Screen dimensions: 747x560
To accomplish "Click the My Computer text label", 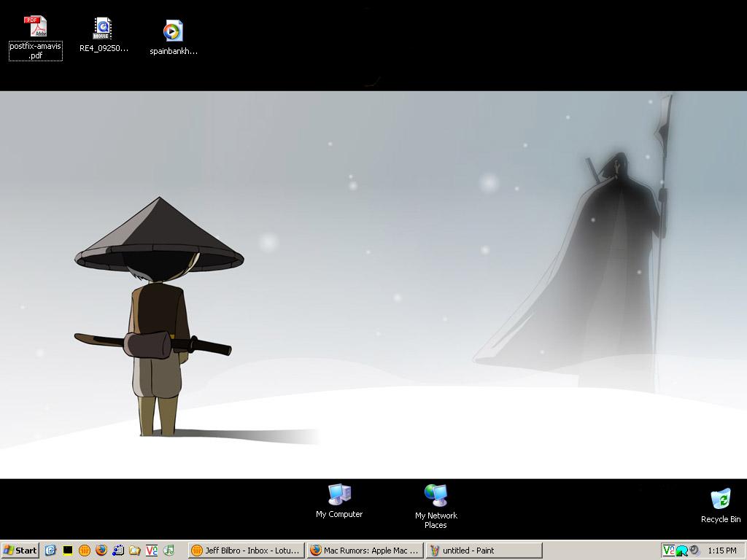I will pyautogui.click(x=339, y=514).
